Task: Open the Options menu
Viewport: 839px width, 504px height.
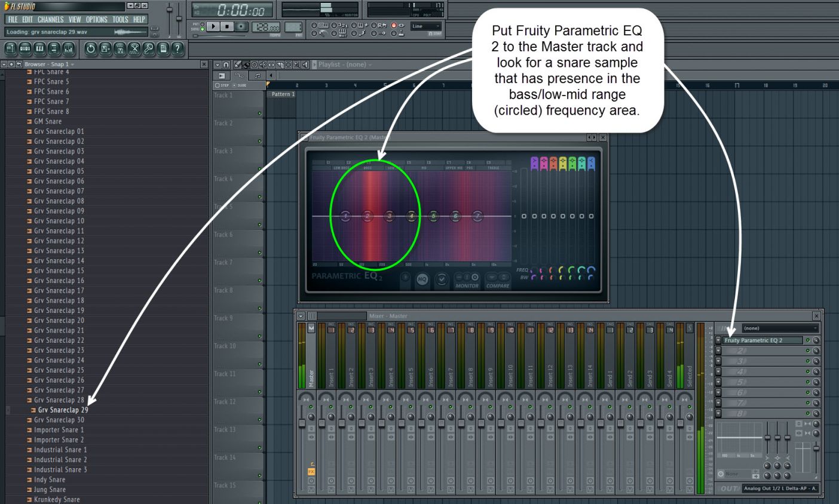Action: (x=96, y=19)
